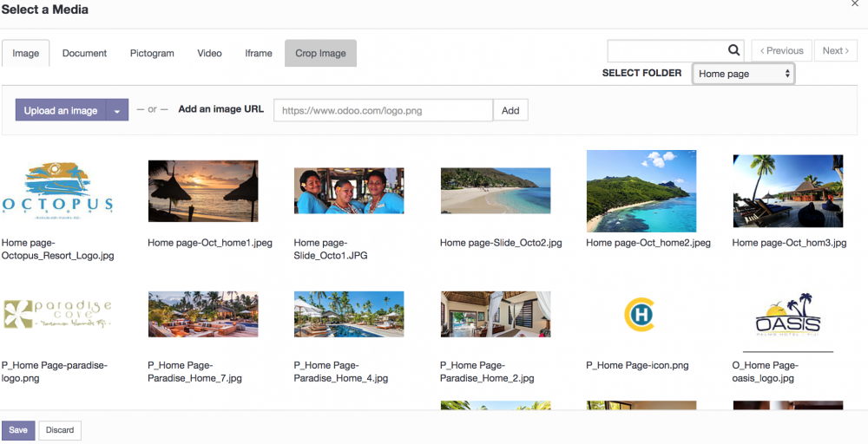The height and width of the screenshot is (444, 868).
Task: Select the Oct_hom3 deck chairs image
Action: (x=788, y=192)
